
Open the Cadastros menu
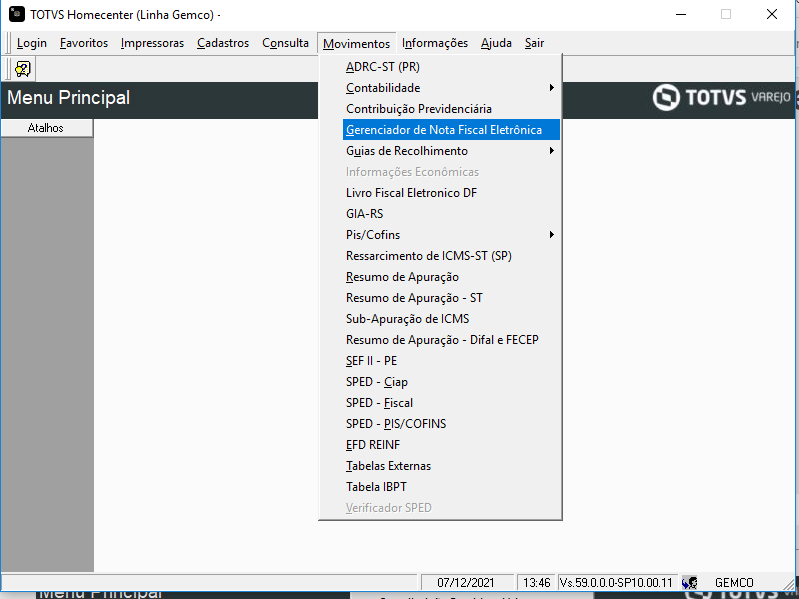coord(223,43)
